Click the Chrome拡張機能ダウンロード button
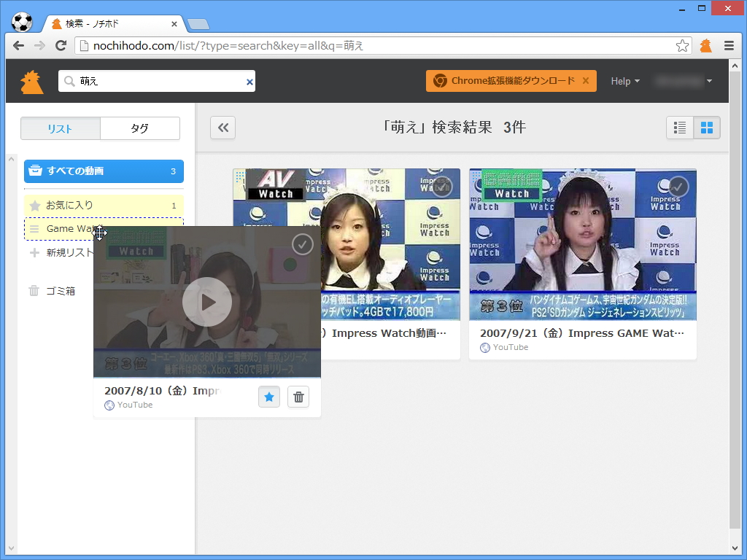 505,81
